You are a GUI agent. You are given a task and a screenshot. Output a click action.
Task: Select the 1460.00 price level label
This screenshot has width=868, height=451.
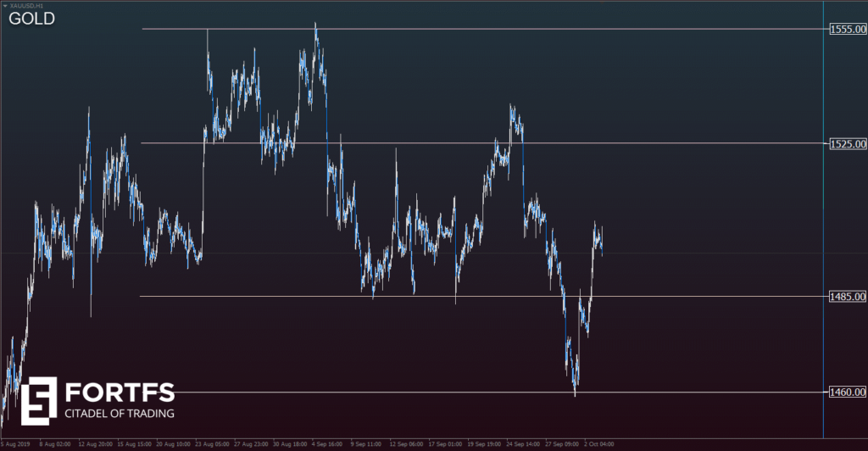tap(847, 392)
